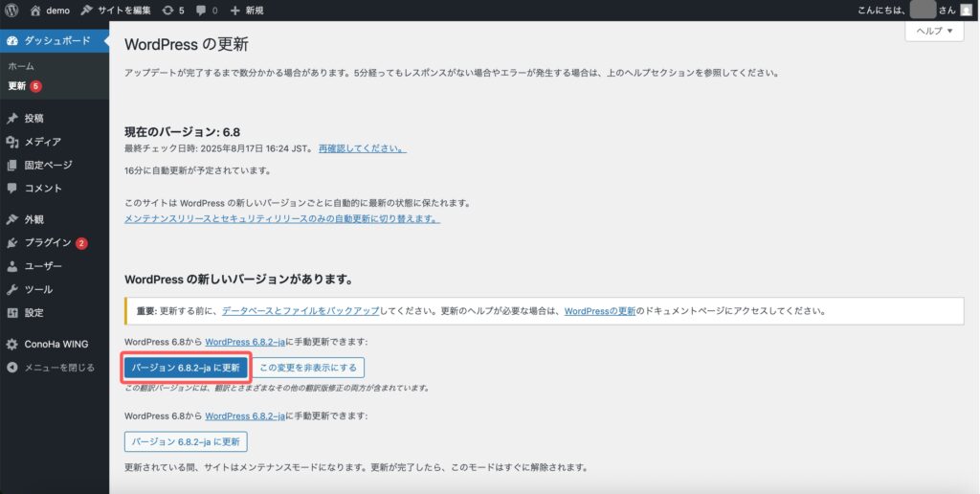Click the wrench icon beside ツール
Viewport: 980px width, 494px height.
pos(11,290)
